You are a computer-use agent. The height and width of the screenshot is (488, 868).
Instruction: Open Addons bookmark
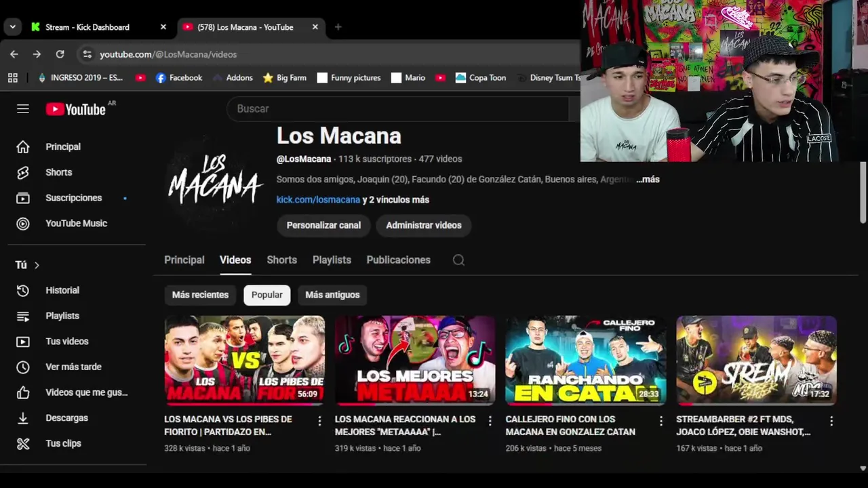point(233,78)
